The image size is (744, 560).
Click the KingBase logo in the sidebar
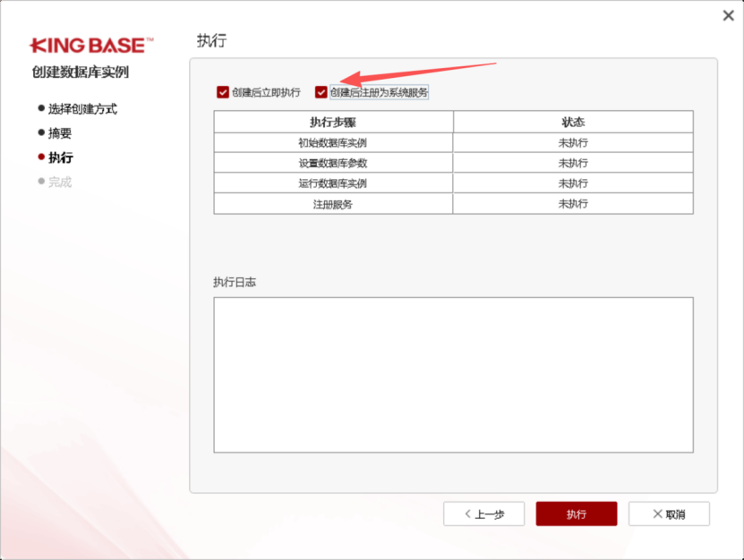(x=92, y=45)
